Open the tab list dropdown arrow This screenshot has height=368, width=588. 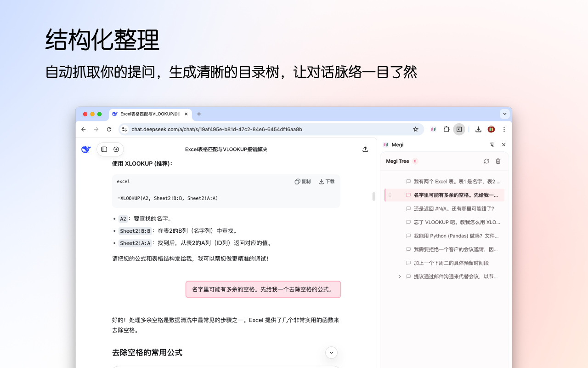(504, 114)
